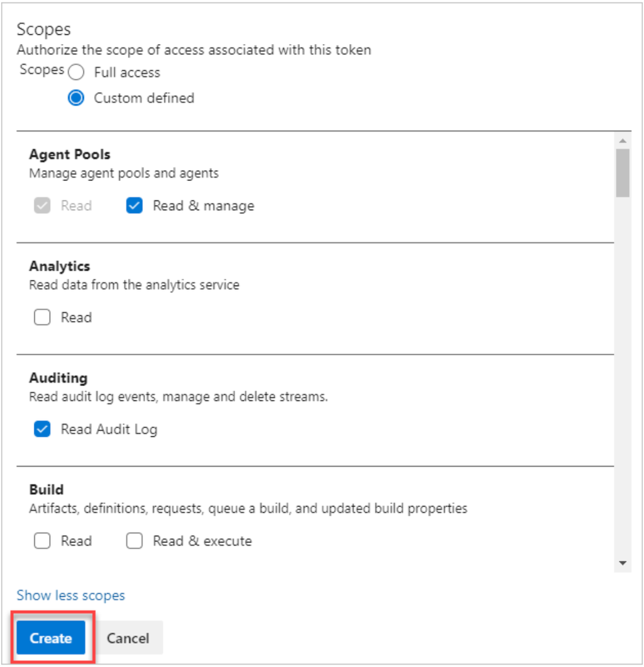Image resolution: width=644 pixels, height=667 pixels.
Task: Click the scopes list scrollbar thumb
Action: click(623, 172)
